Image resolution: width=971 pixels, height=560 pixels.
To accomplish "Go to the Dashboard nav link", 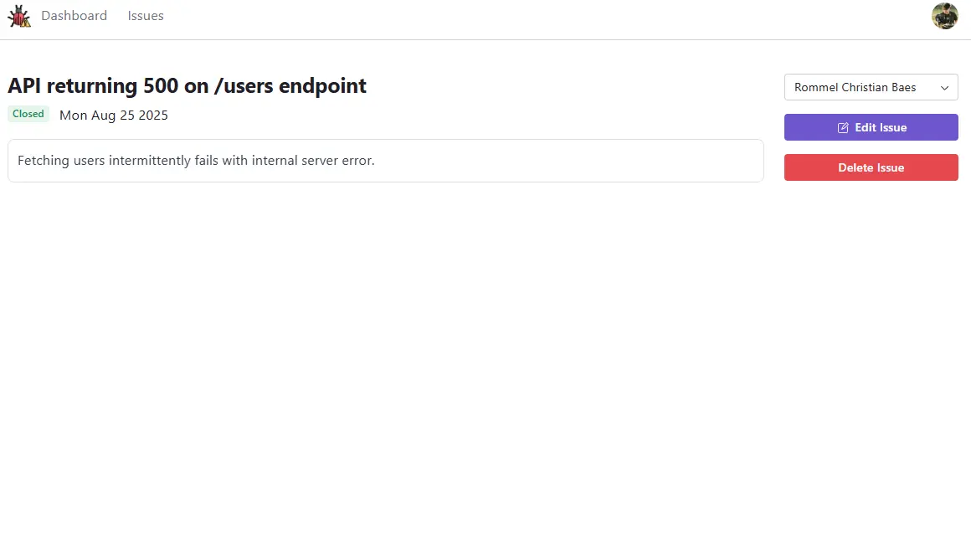I will [x=74, y=16].
